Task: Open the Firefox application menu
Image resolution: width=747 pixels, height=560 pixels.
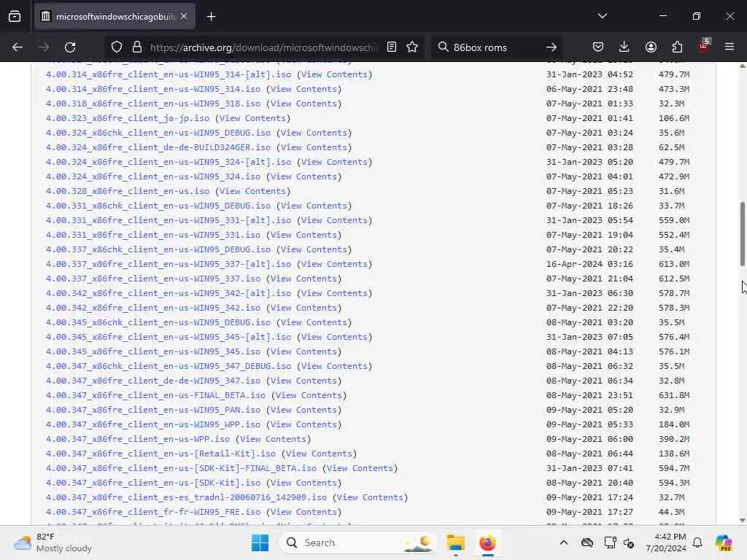Action: point(729,47)
